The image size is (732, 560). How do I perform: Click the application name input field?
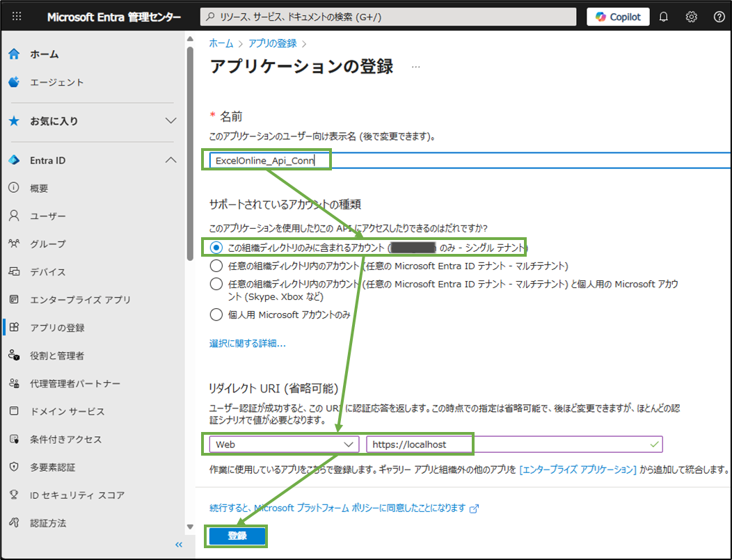(x=470, y=160)
